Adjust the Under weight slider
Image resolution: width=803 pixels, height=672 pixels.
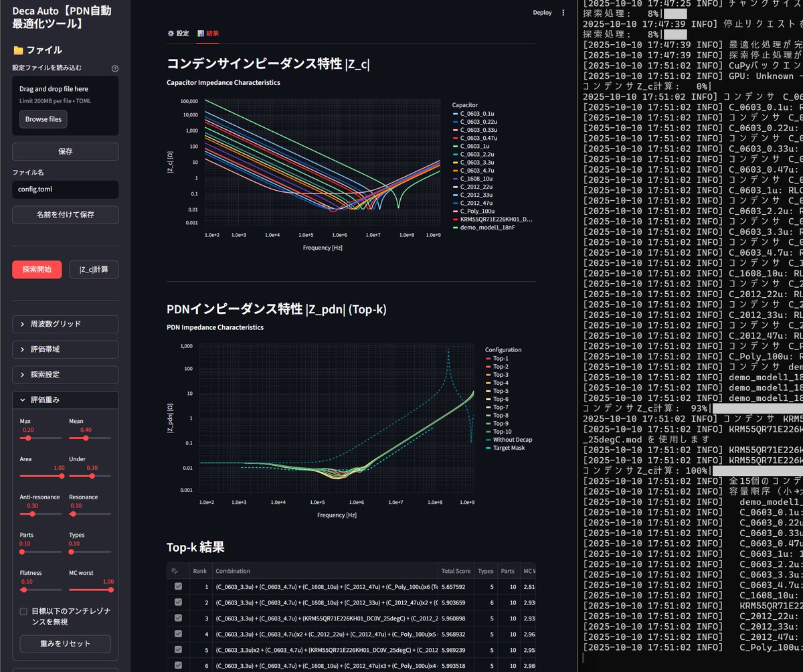[x=92, y=476]
